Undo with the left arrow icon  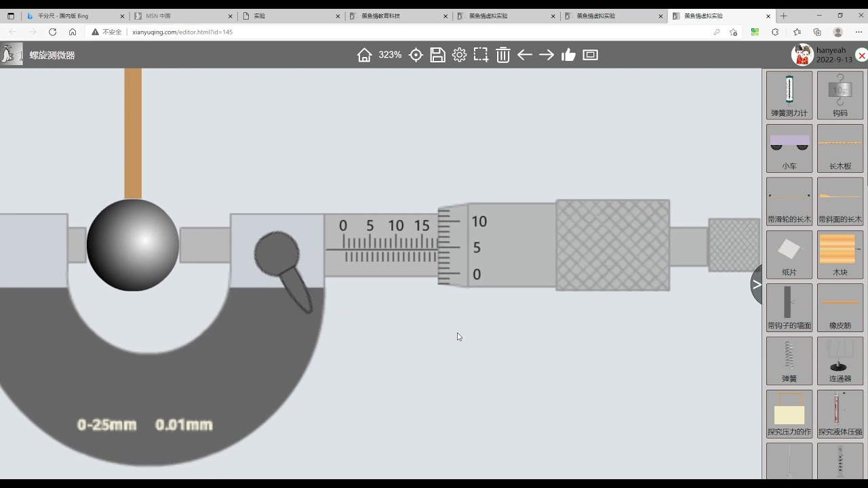[525, 55]
